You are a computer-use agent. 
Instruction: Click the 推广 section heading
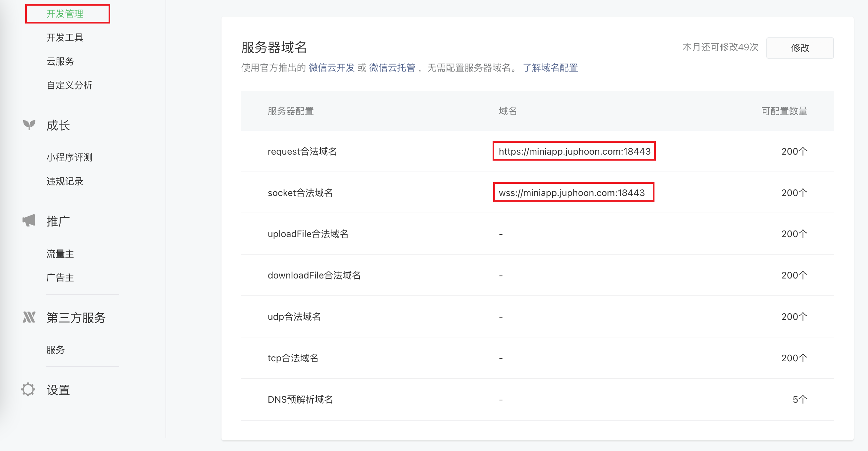point(58,222)
